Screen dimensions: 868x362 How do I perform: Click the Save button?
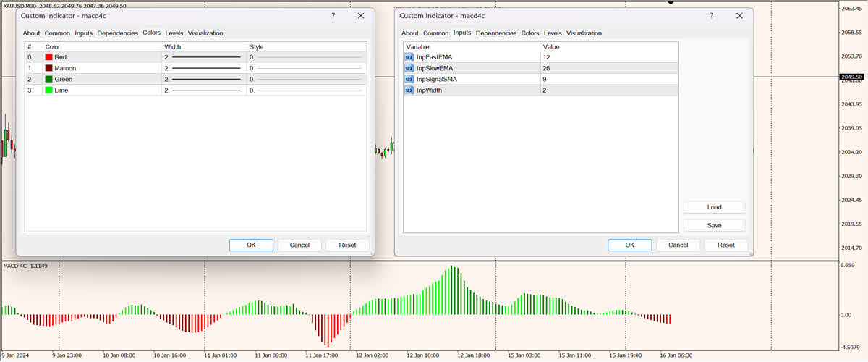(714, 225)
